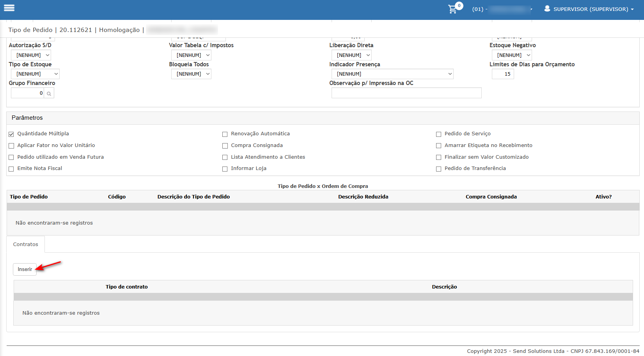Open Bloqueia Todos dropdown

point(191,74)
